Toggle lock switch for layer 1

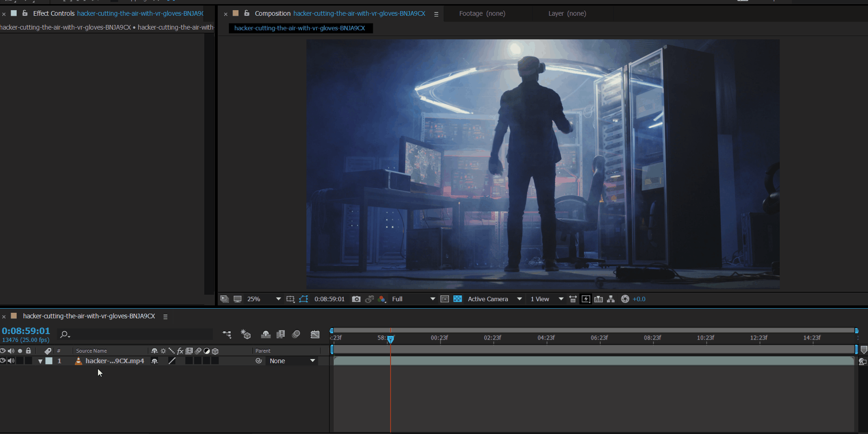tap(28, 361)
